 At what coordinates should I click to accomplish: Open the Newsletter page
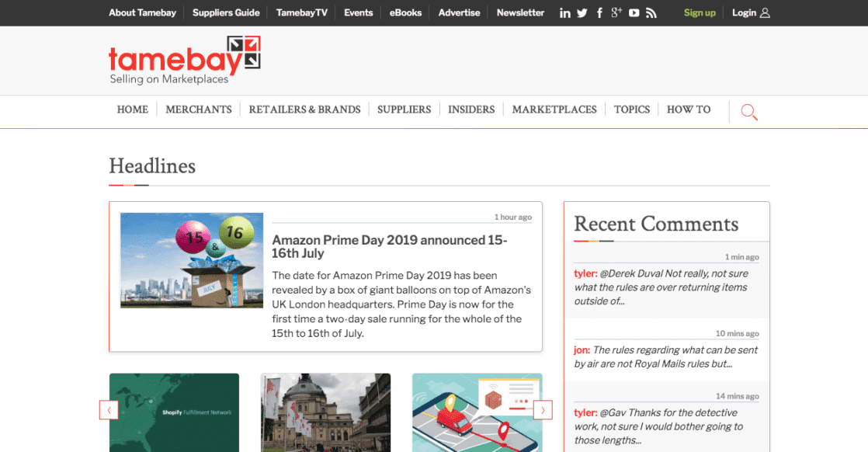click(x=520, y=12)
